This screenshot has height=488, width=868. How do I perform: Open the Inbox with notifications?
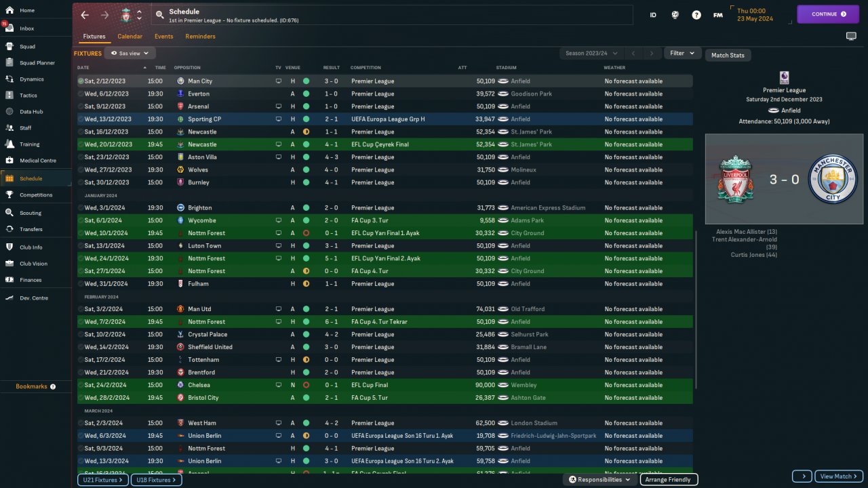click(x=36, y=28)
